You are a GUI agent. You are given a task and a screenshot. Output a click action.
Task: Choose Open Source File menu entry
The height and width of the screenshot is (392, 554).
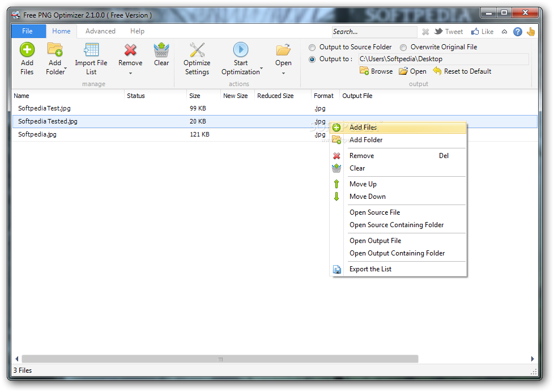tap(398, 212)
